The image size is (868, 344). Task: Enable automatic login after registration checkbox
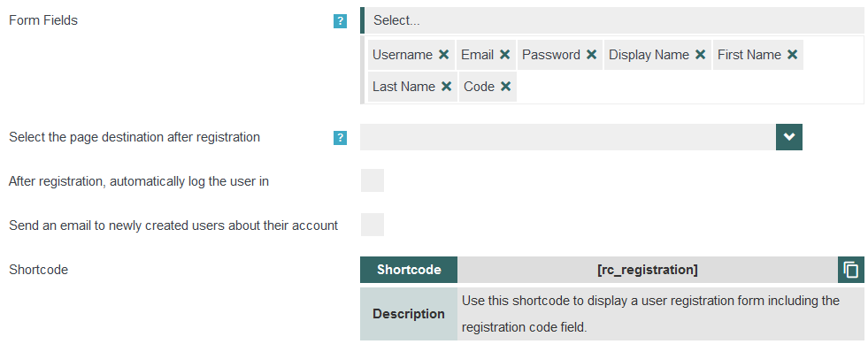click(372, 181)
